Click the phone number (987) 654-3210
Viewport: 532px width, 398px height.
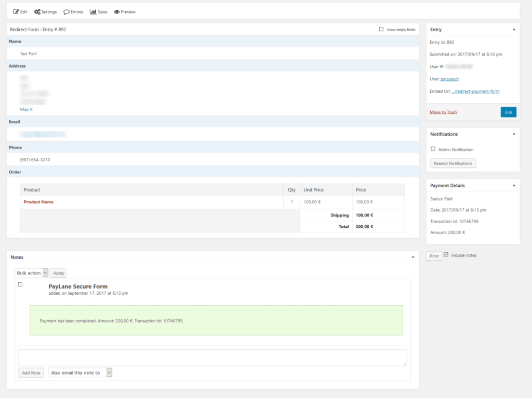[x=35, y=160]
